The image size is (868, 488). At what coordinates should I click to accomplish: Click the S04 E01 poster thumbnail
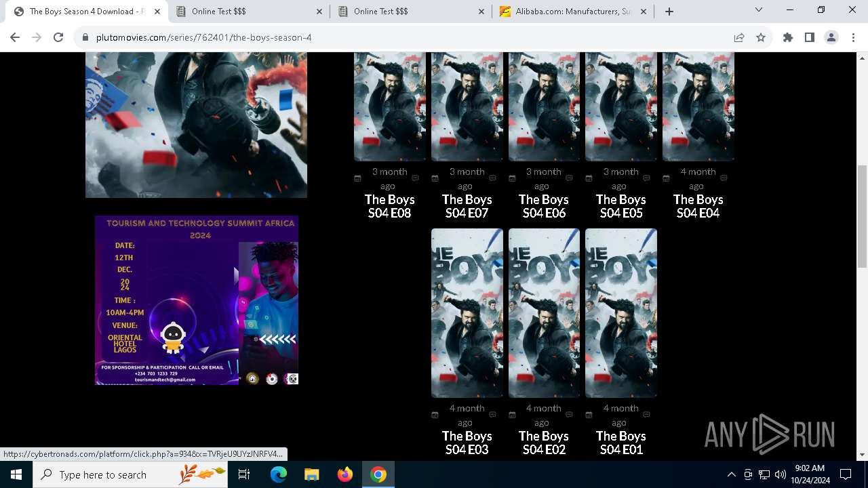621,312
